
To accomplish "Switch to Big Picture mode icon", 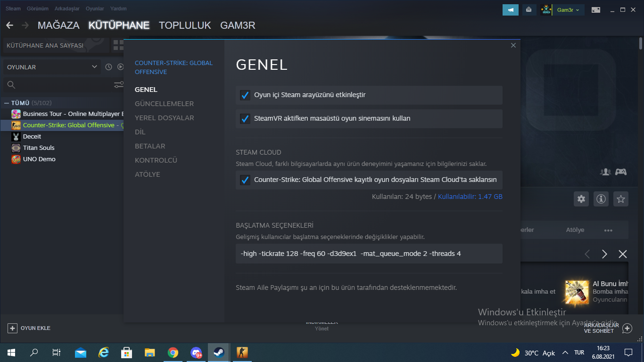I will coord(596,9).
